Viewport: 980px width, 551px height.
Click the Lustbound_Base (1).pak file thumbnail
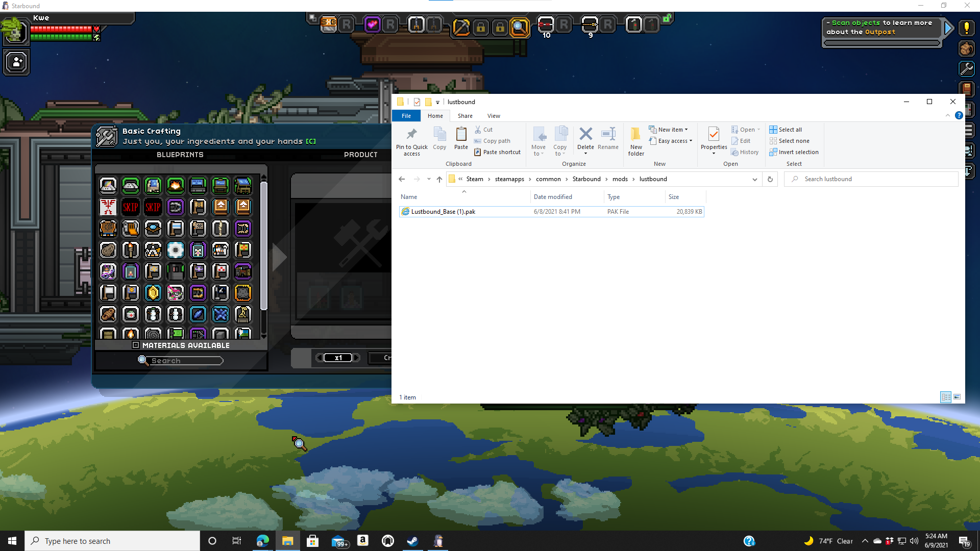[405, 211]
